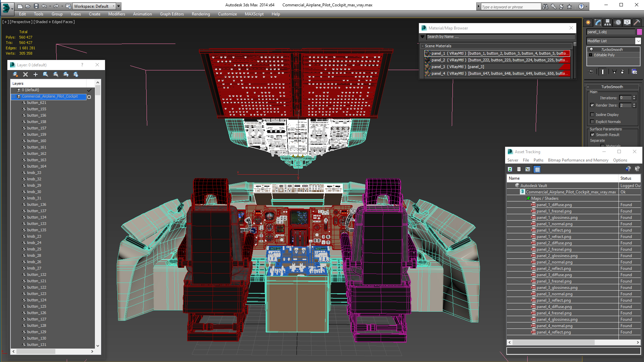Screen dimensions: 644x362
Task: Click the Search by Name field
Action: 500,37
